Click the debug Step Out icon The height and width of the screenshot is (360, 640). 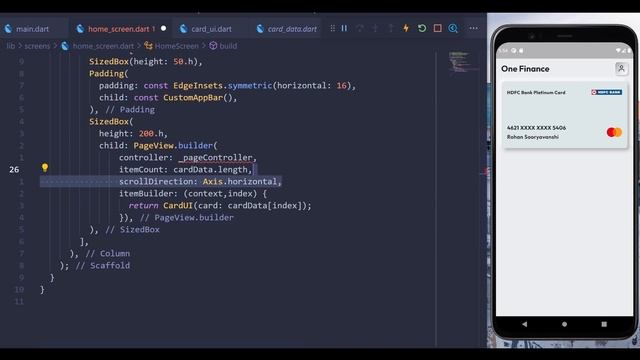click(x=391, y=28)
